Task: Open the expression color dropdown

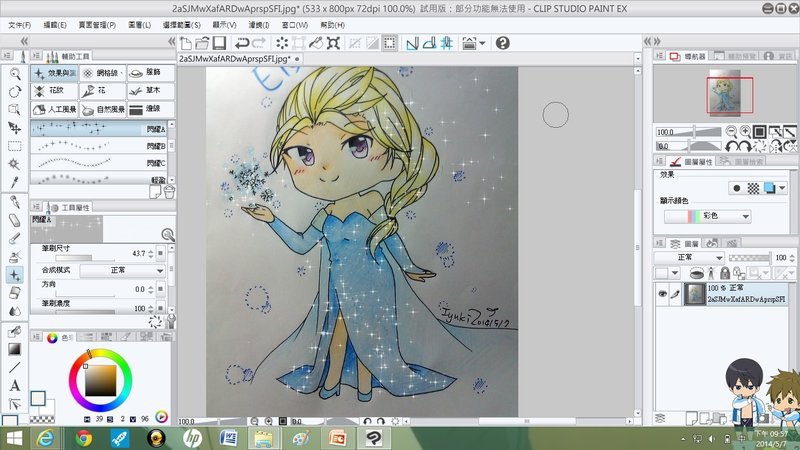Action: (707, 216)
